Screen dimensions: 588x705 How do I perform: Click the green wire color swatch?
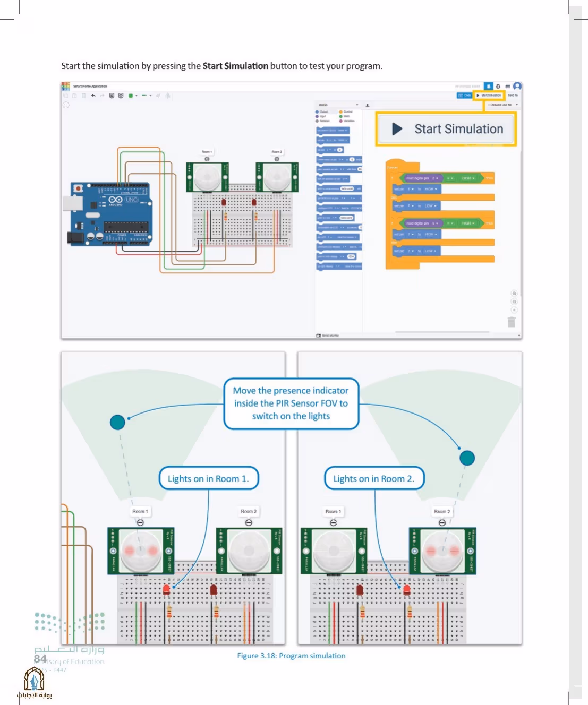click(131, 96)
